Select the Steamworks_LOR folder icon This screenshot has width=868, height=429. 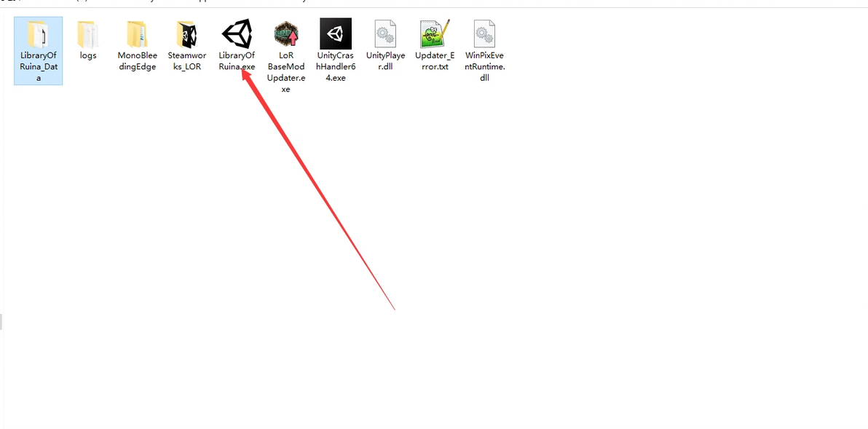point(187,34)
